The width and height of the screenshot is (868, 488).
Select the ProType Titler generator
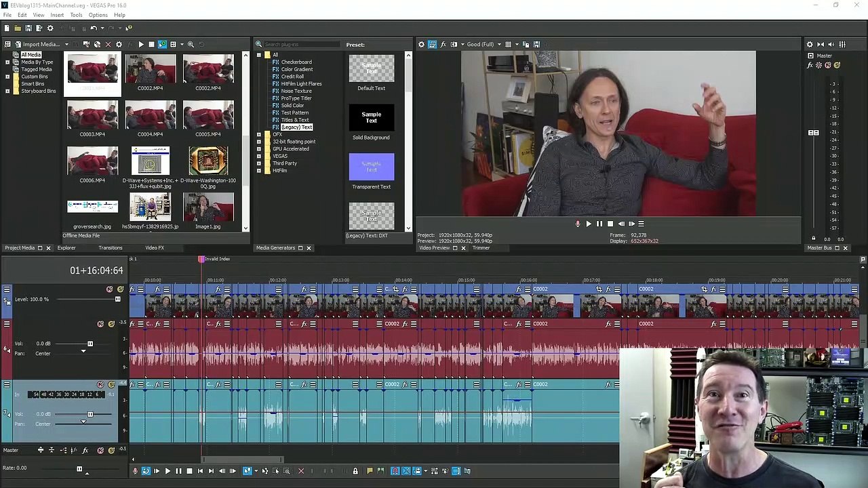click(x=296, y=98)
